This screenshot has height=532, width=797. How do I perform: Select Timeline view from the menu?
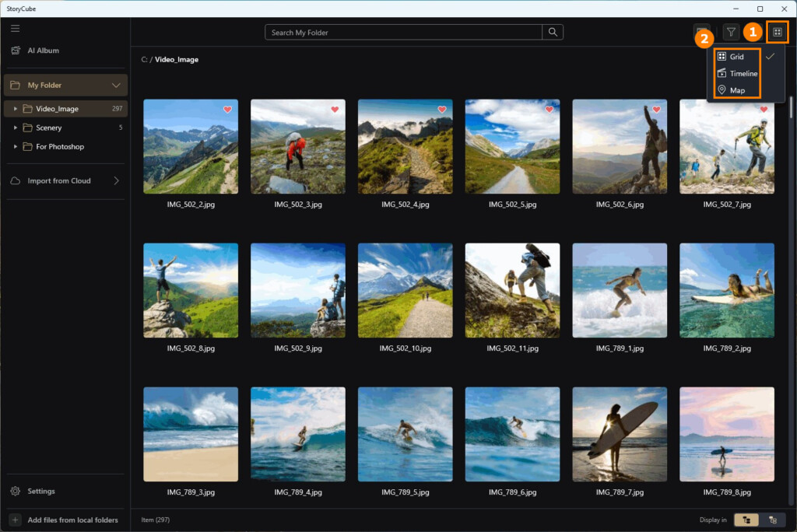point(738,73)
